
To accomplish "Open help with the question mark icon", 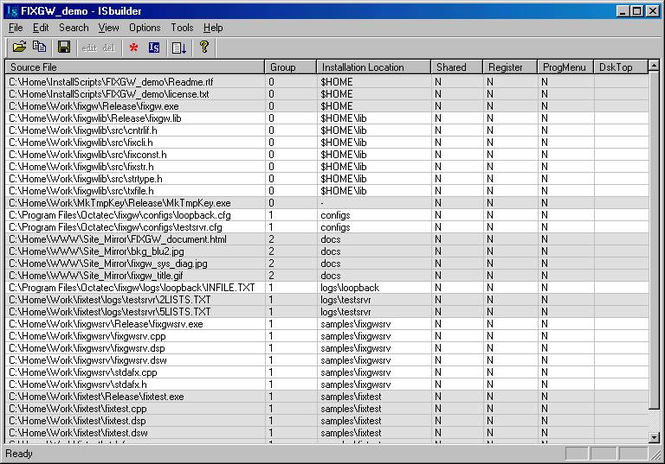I will point(204,47).
